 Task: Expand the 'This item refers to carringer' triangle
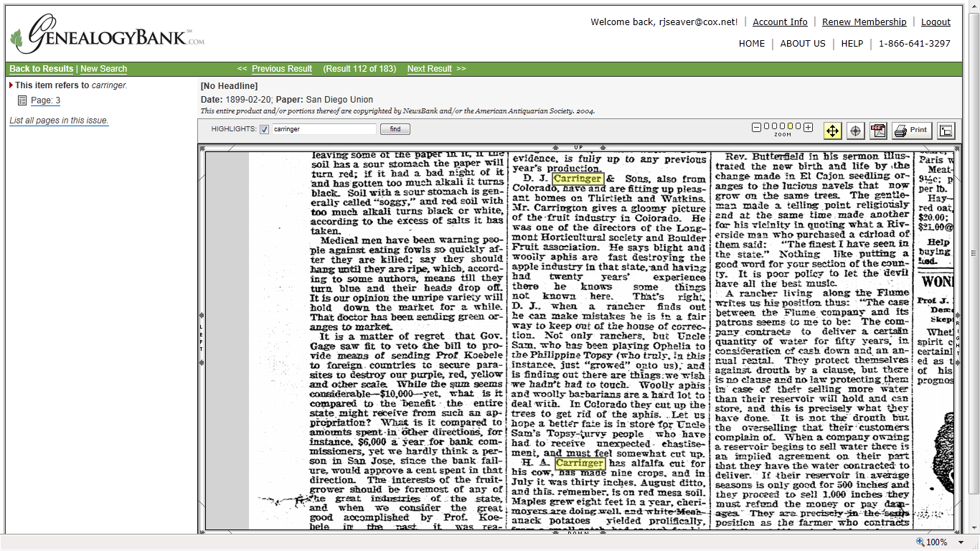pyautogui.click(x=11, y=85)
